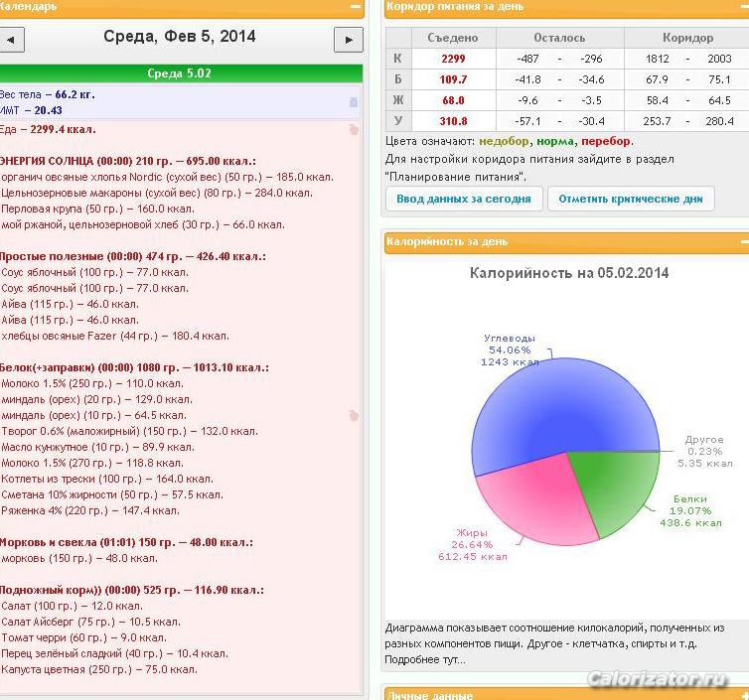Click the apple icon near миндаль entry
This screenshot has width=749, height=700.
point(354,415)
